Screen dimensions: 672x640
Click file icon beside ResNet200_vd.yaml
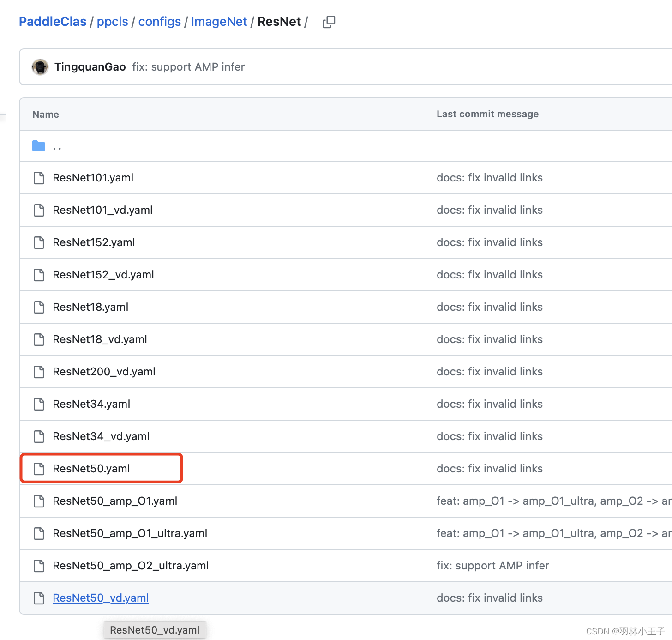39,372
